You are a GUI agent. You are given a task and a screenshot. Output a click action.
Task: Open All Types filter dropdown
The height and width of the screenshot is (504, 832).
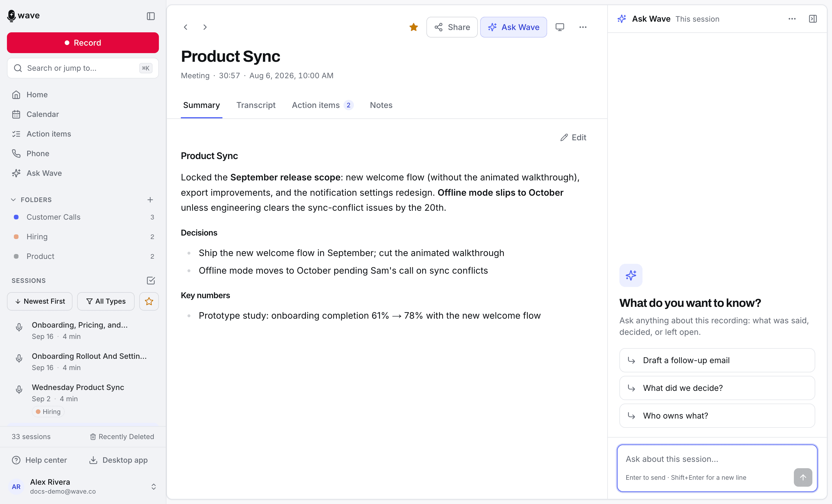pyautogui.click(x=106, y=301)
